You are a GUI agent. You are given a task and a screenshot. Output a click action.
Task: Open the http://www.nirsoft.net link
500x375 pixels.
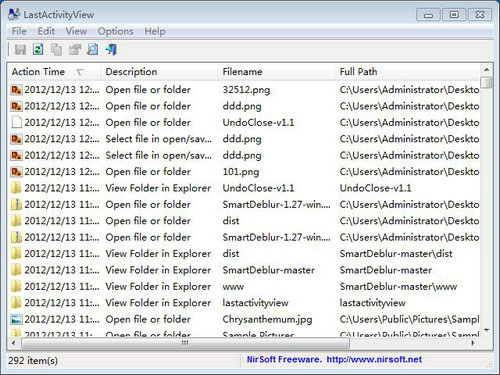[x=374, y=359]
